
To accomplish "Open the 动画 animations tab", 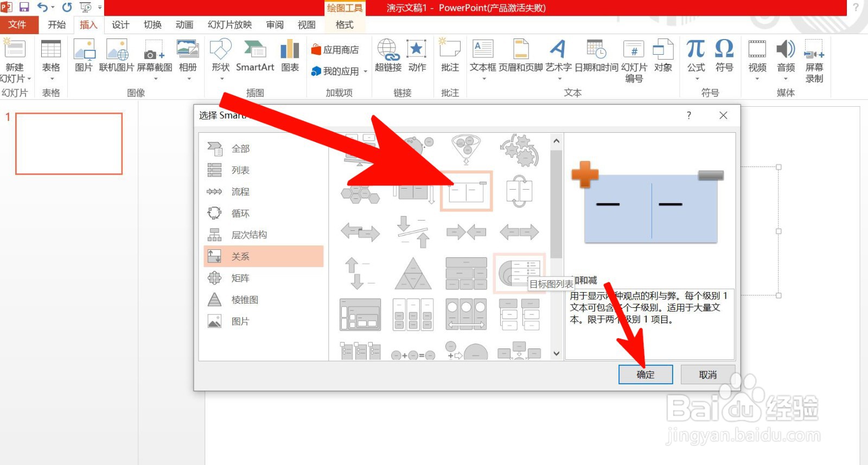I will [184, 24].
